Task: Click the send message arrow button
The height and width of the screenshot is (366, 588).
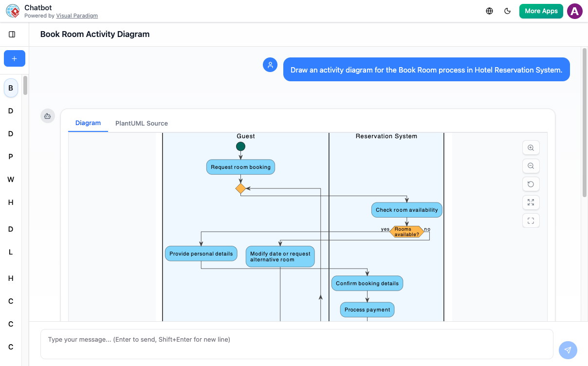Action: [x=568, y=350]
